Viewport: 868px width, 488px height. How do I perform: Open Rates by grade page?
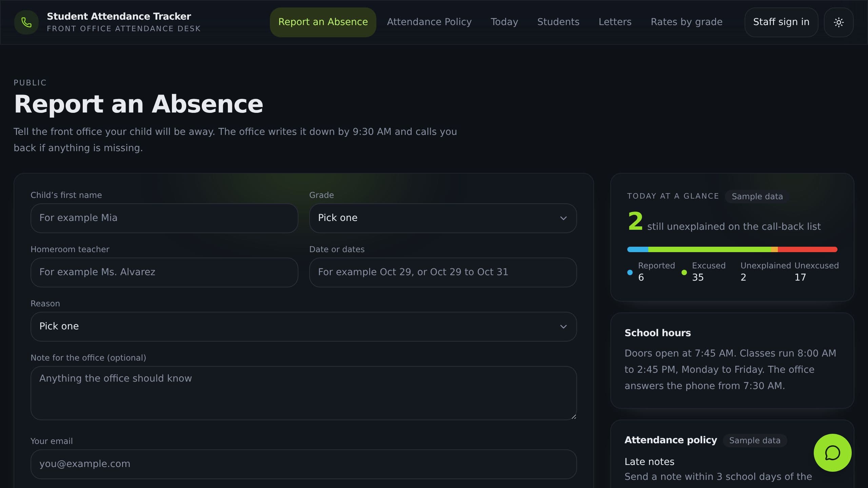(x=686, y=22)
